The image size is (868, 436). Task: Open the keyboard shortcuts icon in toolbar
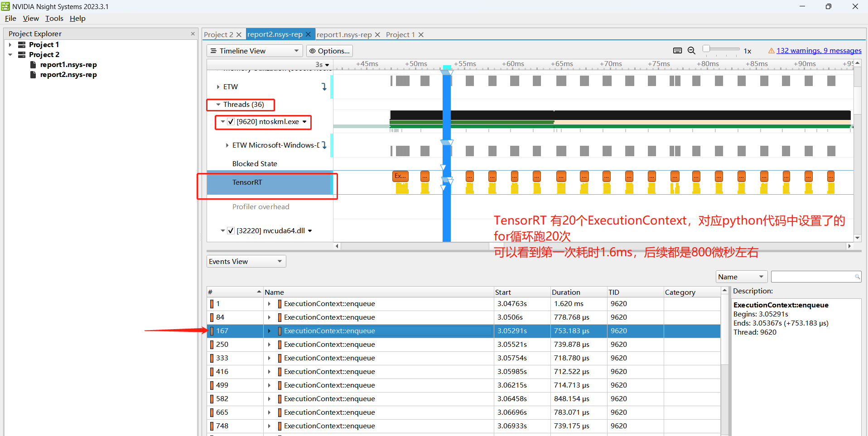tap(677, 51)
